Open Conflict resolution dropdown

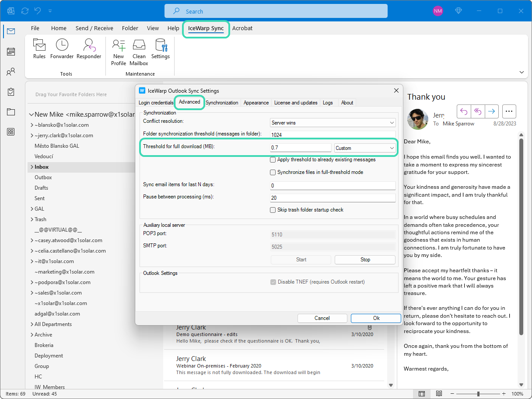point(333,123)
